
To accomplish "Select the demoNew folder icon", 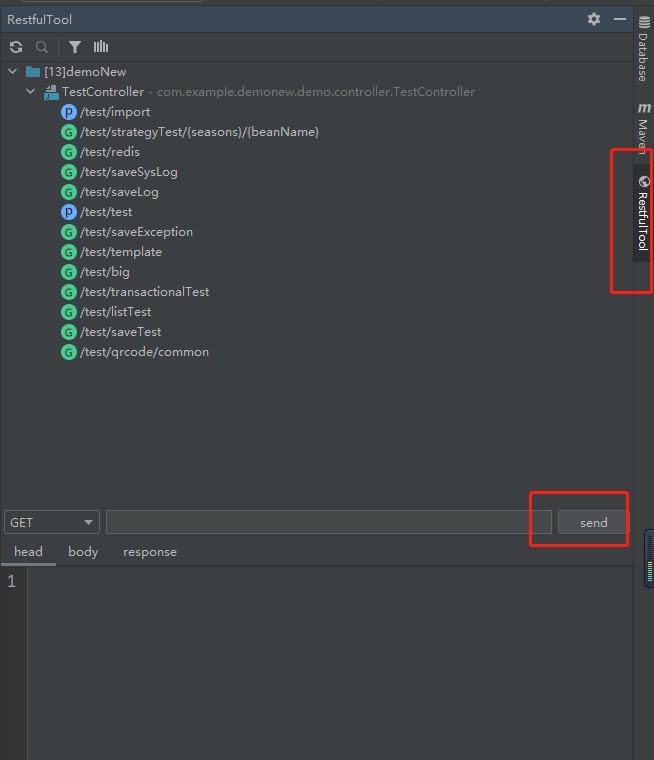I will click(33, 72).
